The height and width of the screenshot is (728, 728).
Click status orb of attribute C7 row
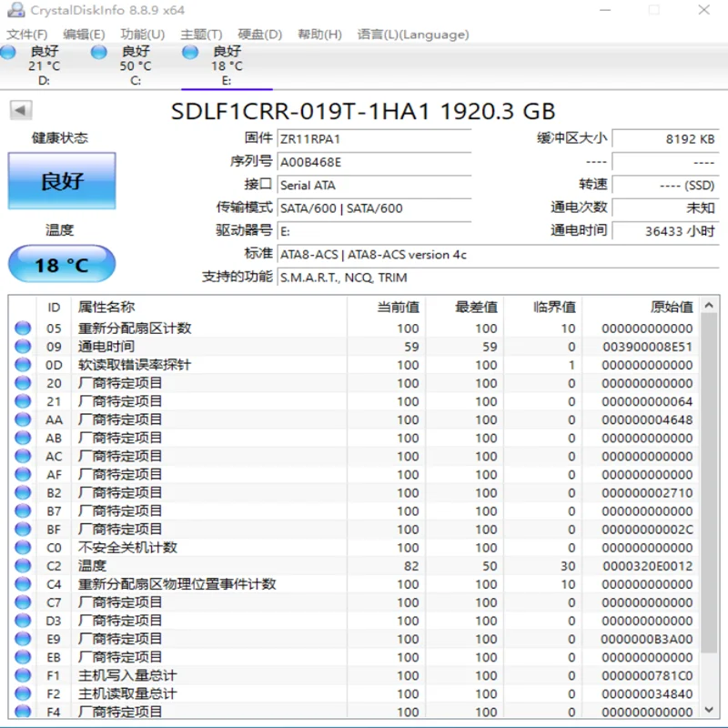coord(23,602)
